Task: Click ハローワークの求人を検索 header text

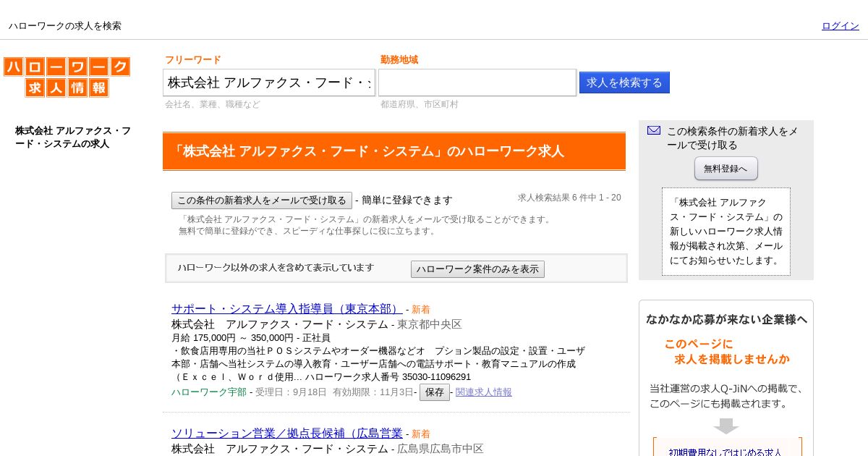Action: [x=65, y=26]
